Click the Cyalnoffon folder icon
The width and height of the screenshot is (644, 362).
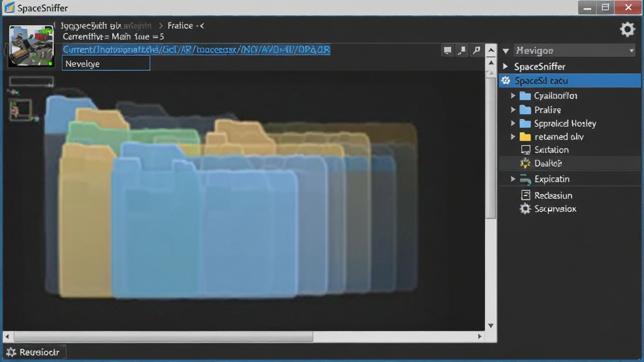(x=525, y=96)
